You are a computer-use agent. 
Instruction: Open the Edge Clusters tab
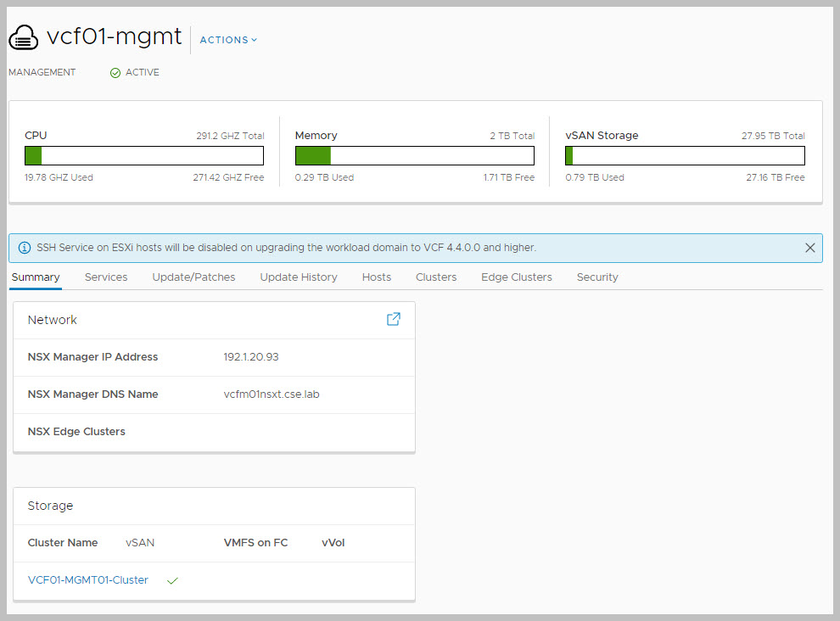pyautogui.click(x=516, y=277)
